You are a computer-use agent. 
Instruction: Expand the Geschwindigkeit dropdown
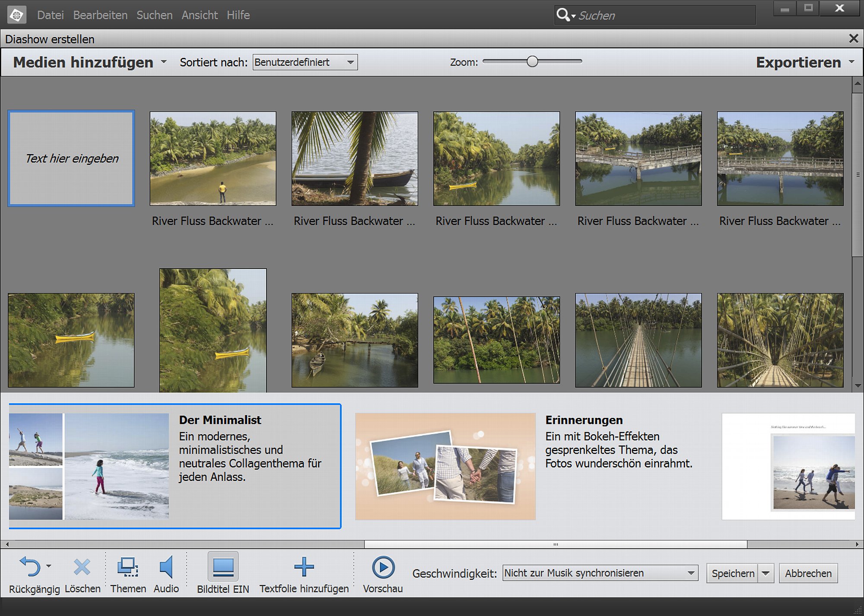600,573
